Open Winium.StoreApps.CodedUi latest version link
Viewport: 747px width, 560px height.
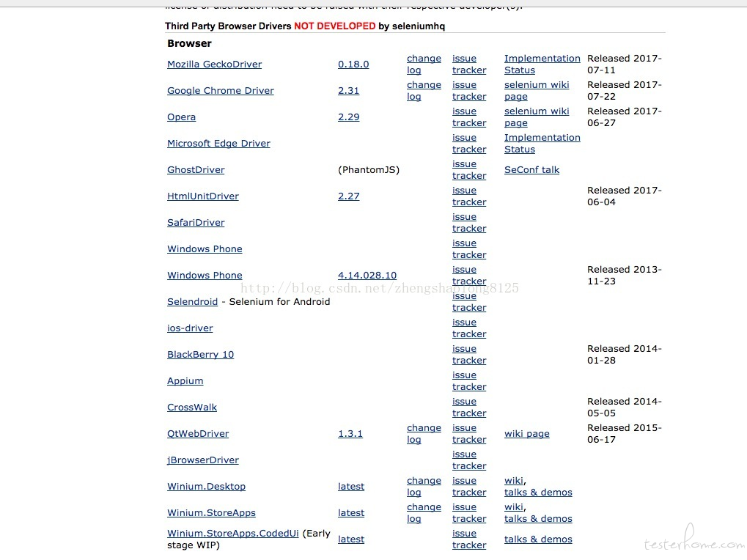pos(351,539)
